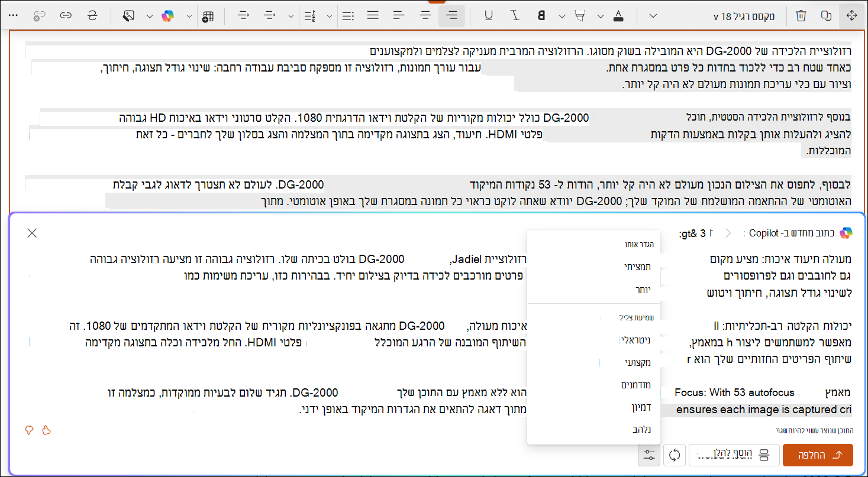
Task: Toggle underline formatting
Action: click(x=489, y=16)
